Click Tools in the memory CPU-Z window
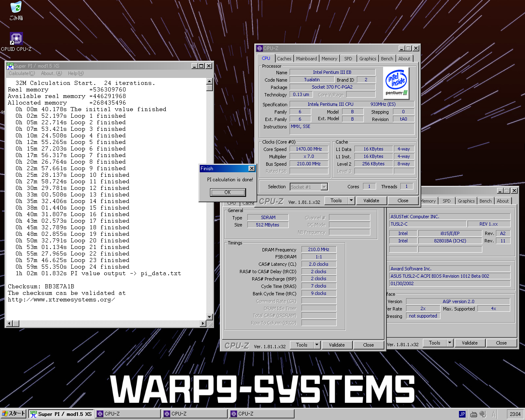 (x=302, y=345)
